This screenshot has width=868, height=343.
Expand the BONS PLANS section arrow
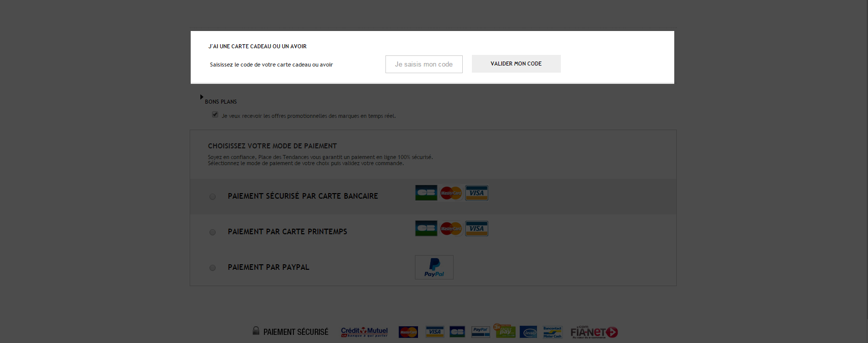(x=202, y=97)
